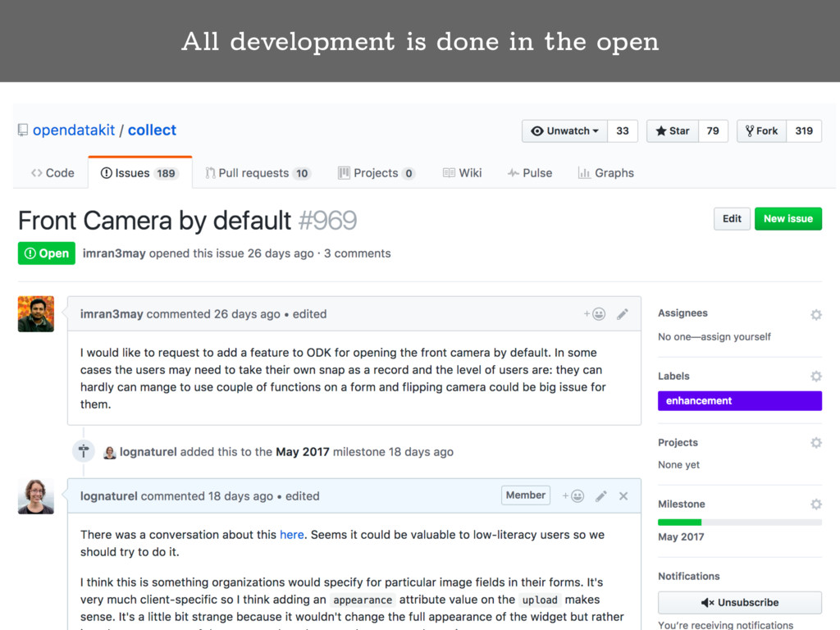Click the Pull requests count badge 10
The image size is (840, 630).
pos(302,174)
